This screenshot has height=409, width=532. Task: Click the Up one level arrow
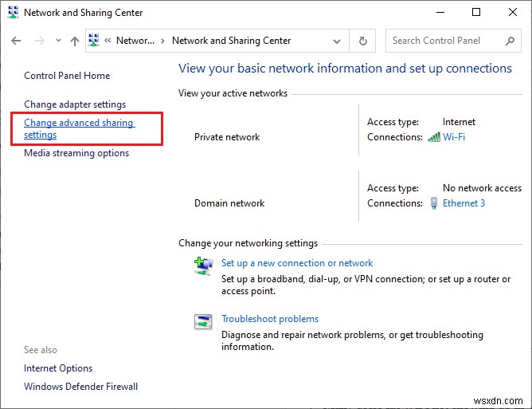(x=74, y=41)
